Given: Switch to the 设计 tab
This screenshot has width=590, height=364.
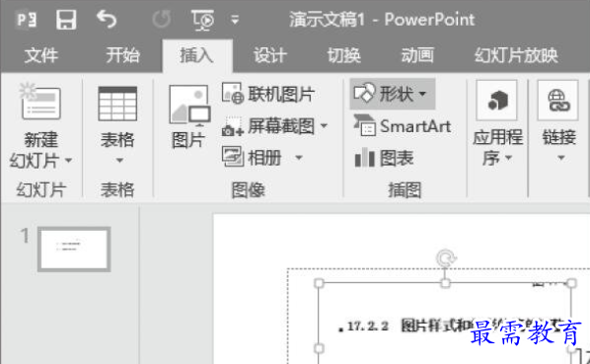Looking at the screenshot, I should click(269, 55).
